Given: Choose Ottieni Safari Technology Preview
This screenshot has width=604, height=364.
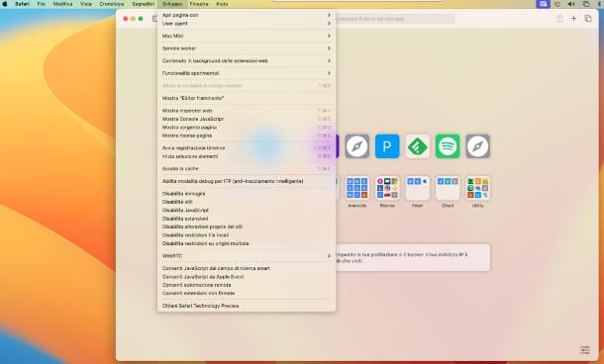Looking at the screenshot, I should 247,306.
